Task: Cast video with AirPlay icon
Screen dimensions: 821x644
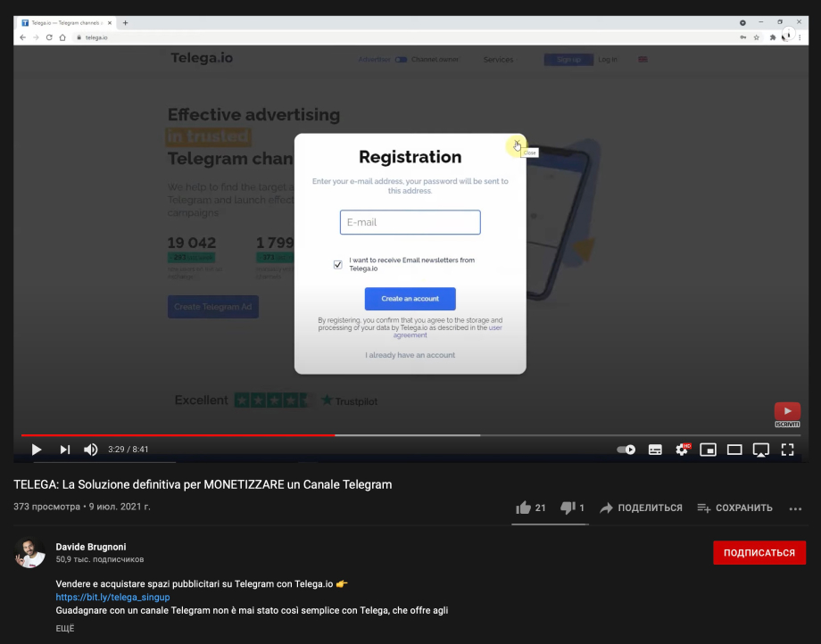Action: point(761,450)
